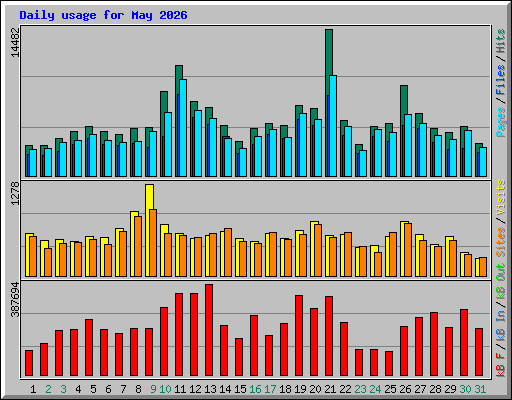512x400 pixels.
Task: Click the "Daily usage for May 2026" title
Action: [103, 15]
